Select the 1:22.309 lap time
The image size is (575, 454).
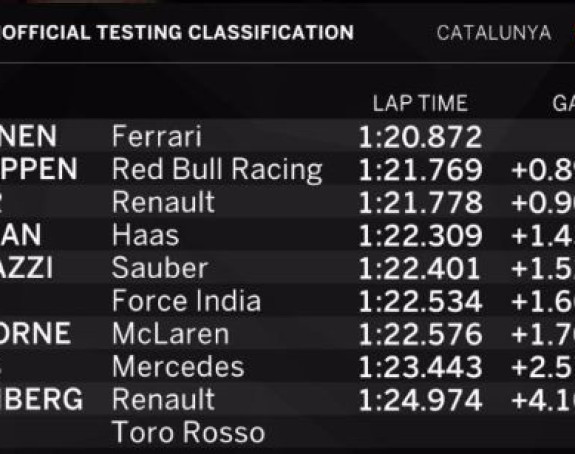tap(420, 235)
